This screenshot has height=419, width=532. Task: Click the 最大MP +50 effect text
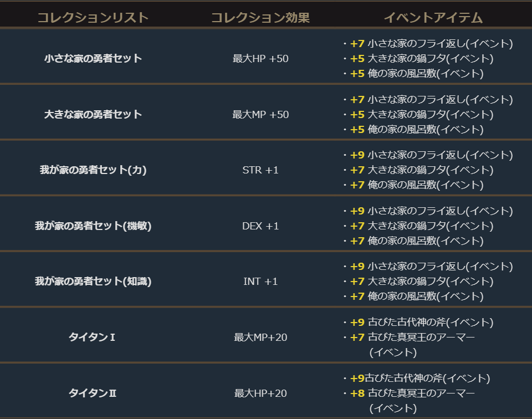point(260,114)
